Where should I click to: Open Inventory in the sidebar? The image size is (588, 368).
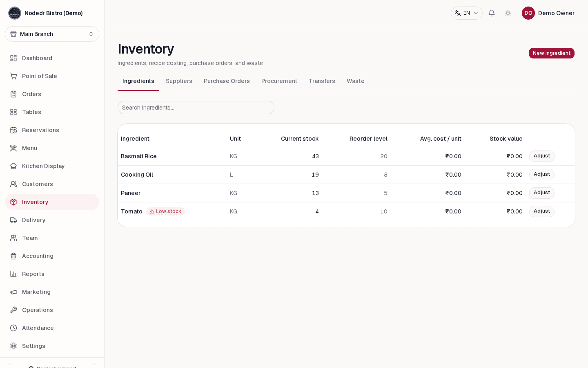[x=52, y=202]
